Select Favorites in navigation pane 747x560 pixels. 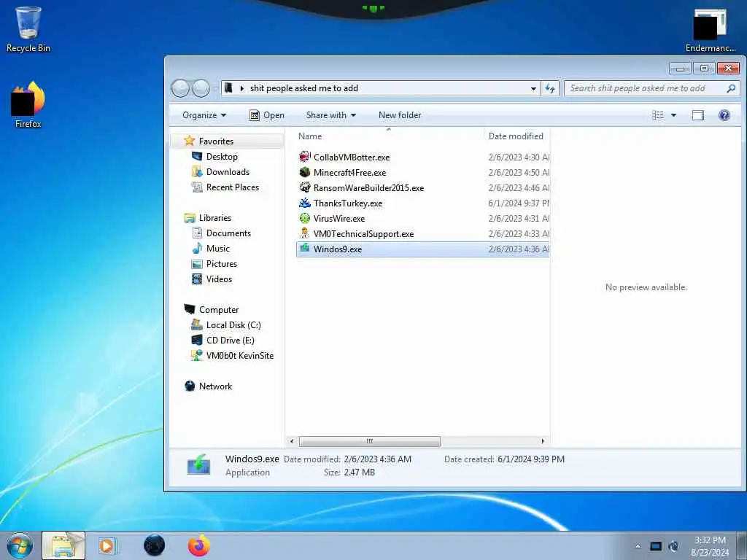[216, 141]
